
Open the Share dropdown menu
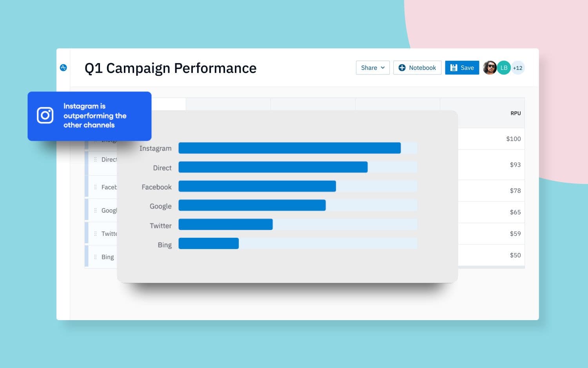pos(372,67)
